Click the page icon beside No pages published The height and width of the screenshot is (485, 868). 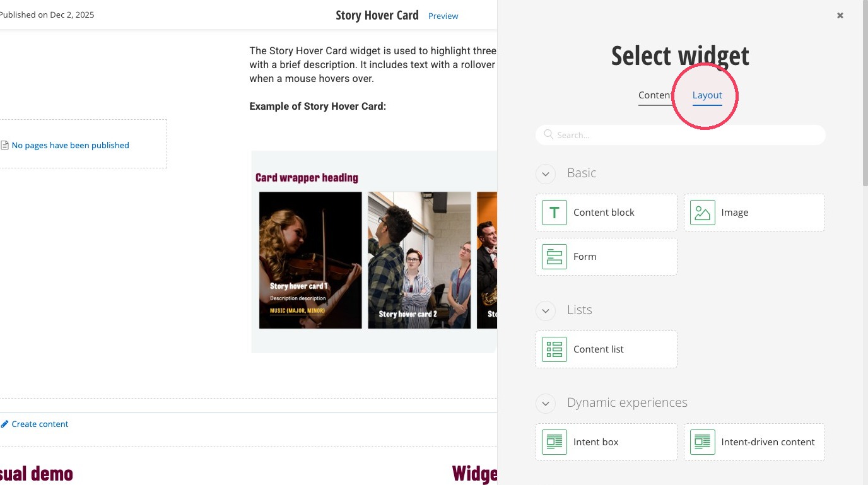pyautogui.click(x=5, y=145)
